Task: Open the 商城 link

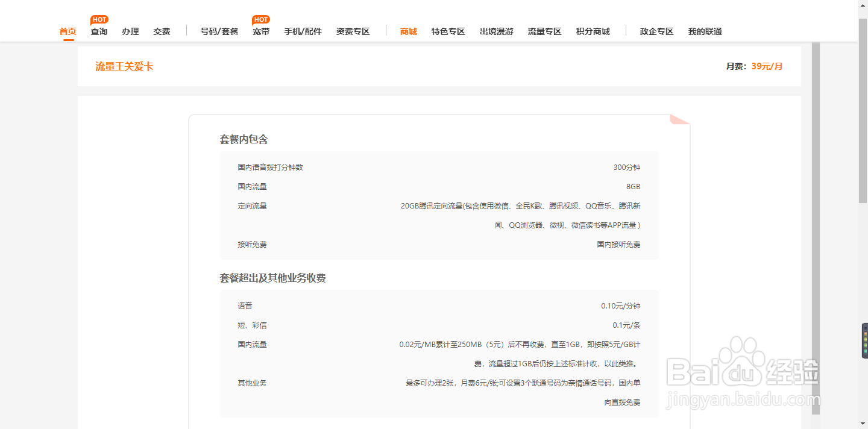Action: click(x=409, y=31)
